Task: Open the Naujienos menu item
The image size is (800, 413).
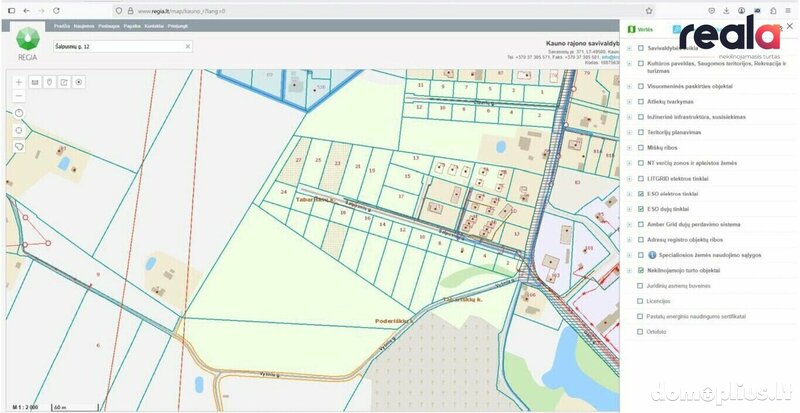Action: click(84, 26)
